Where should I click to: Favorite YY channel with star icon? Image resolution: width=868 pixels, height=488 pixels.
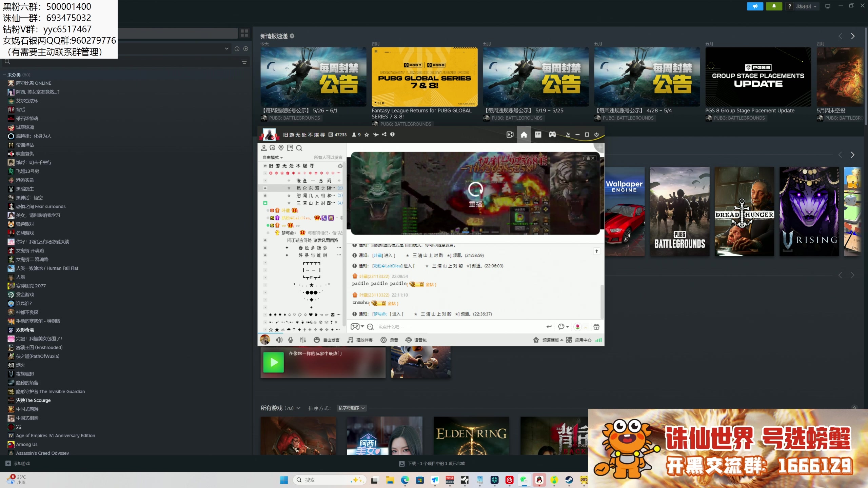367,135
